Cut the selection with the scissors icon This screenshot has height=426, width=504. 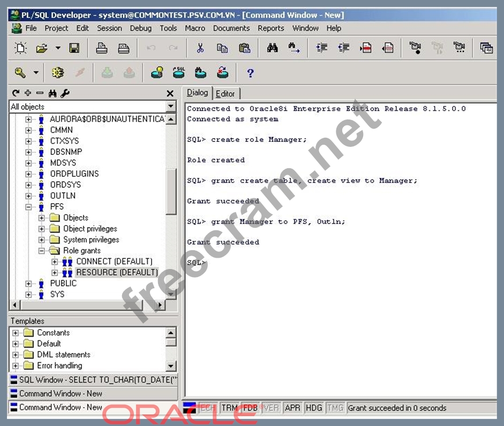point(200,48)
